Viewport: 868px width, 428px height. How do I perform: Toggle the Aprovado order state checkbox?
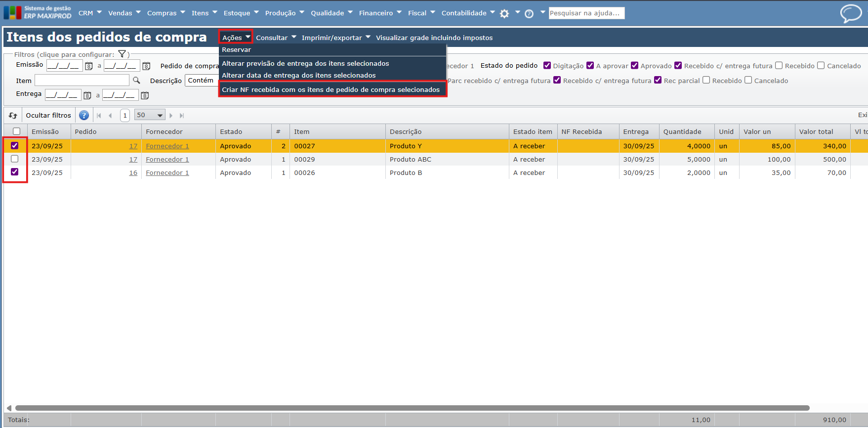[635, 65]
